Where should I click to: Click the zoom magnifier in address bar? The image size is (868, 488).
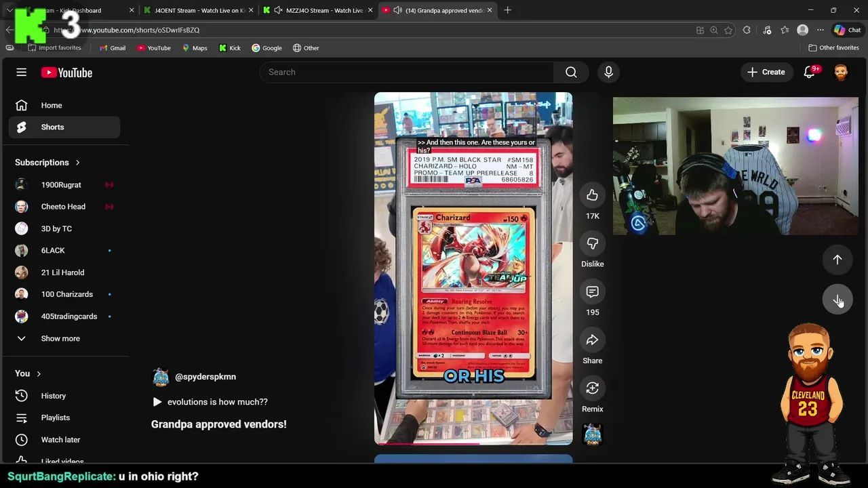coord(714,30)
